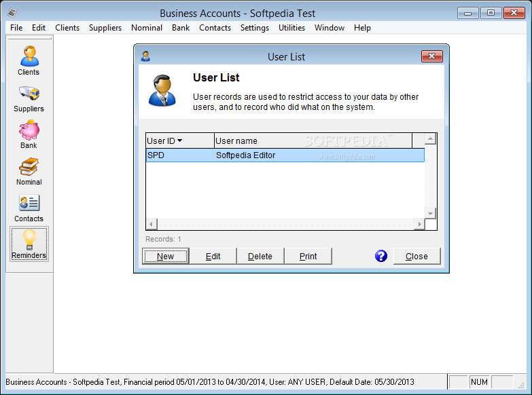Open the File menu
This screenshot has width=532, height=395.
(16, 28)
